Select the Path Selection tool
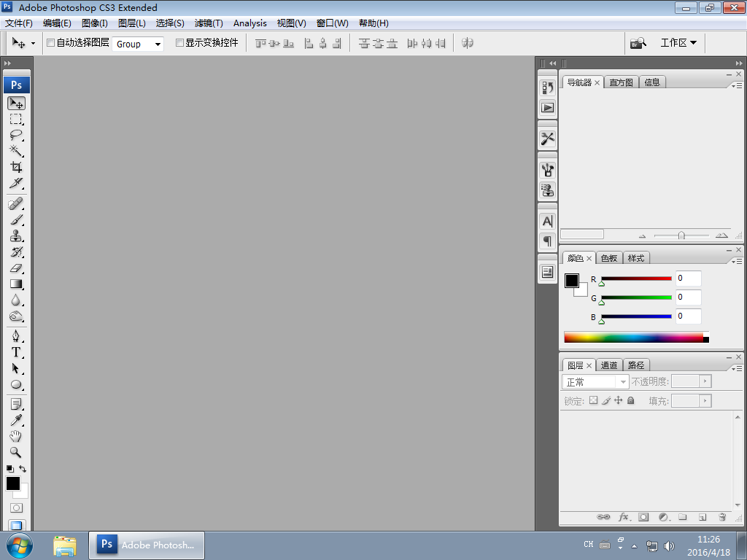The image size is (747, 560). pyautogui.click(x=16, y=368)
